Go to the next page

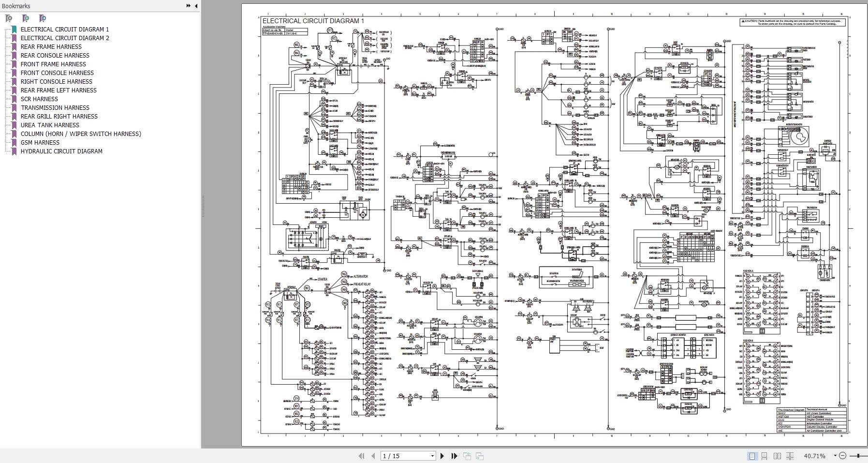(x=442, y=456)
